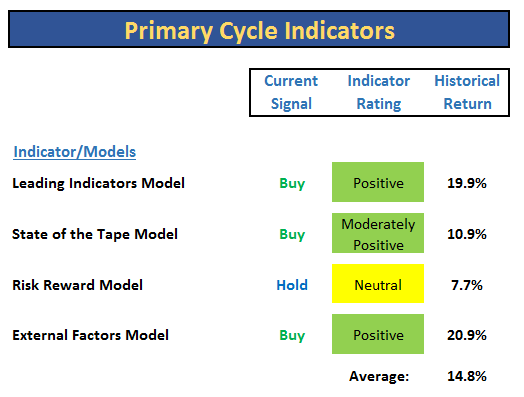
Task: Click the Buy signal for Leading Indicators
Action: [x=292, y=183]
